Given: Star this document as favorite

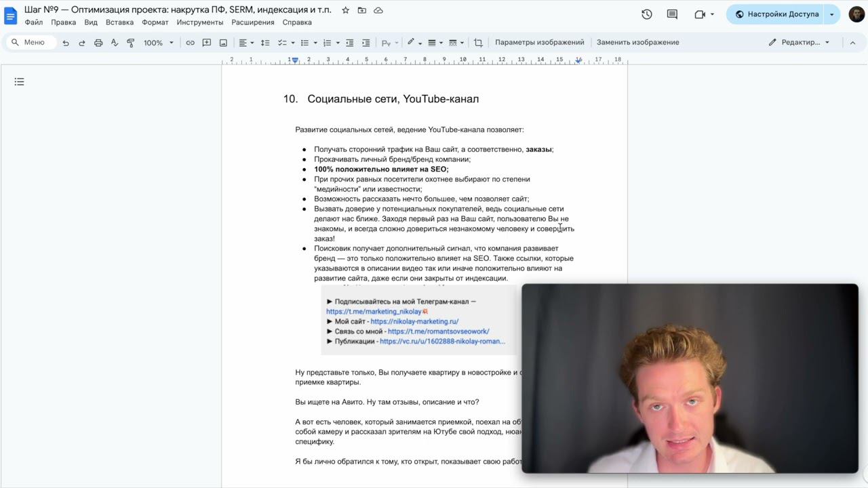Looking at the screenshot, I should [x=345, y=10].
